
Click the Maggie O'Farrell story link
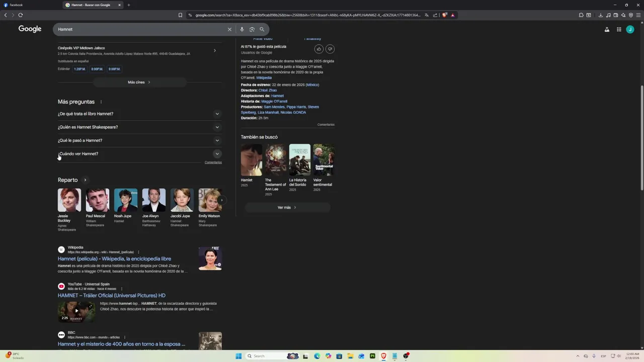click(274, 101)
